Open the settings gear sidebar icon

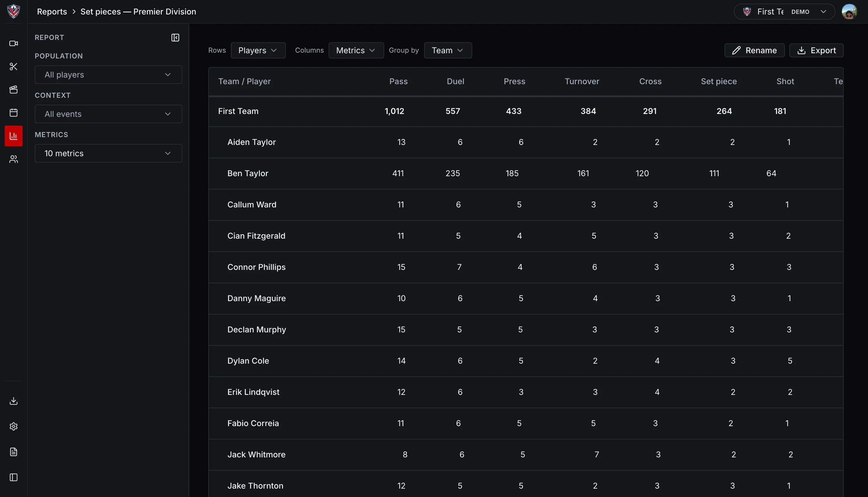(14, 426)
